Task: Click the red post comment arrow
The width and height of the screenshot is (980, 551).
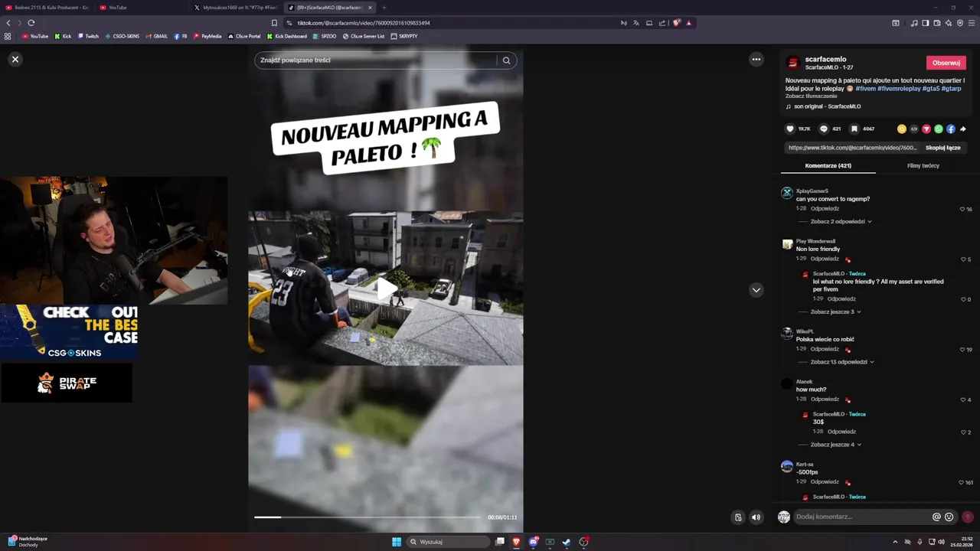Action: coord(968,517)
